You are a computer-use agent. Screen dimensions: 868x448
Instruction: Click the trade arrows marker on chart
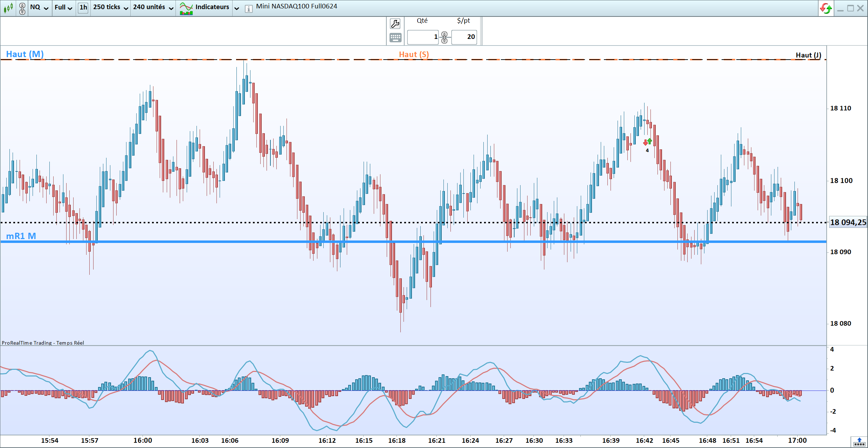647,142
